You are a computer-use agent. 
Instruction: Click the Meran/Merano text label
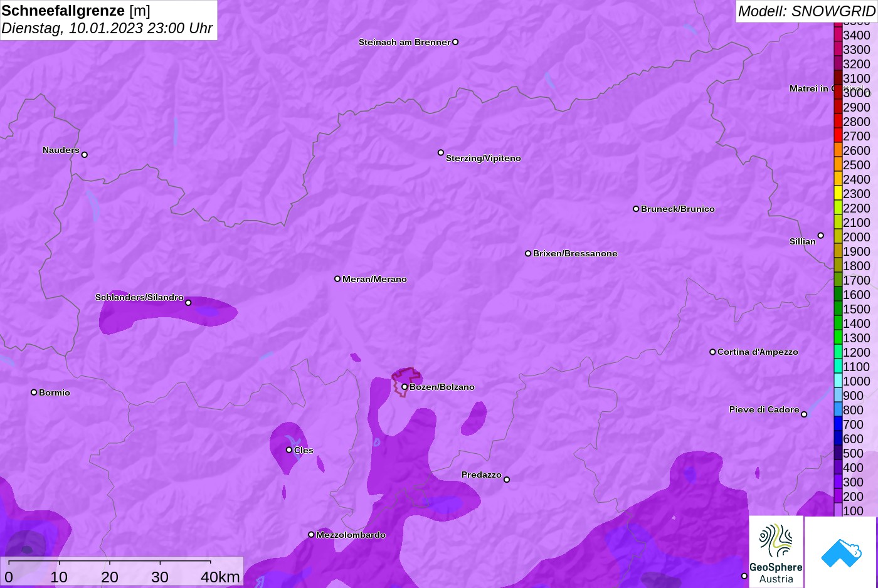pyautogui.click(x=374, y=279)
